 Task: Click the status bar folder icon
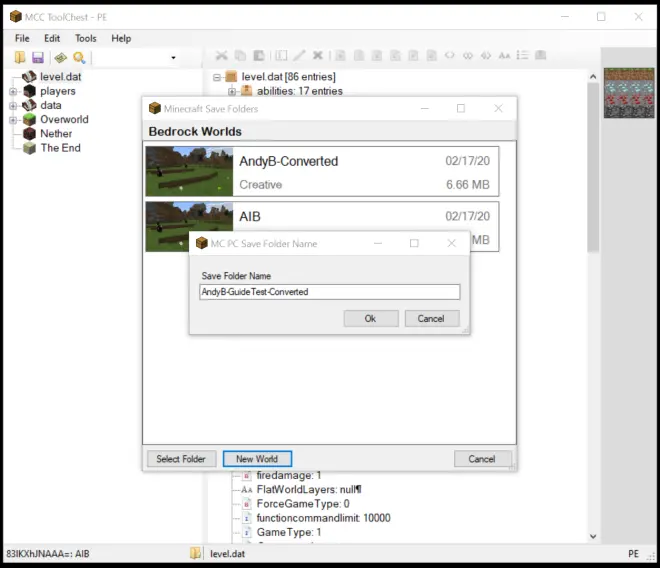(195, 553)
